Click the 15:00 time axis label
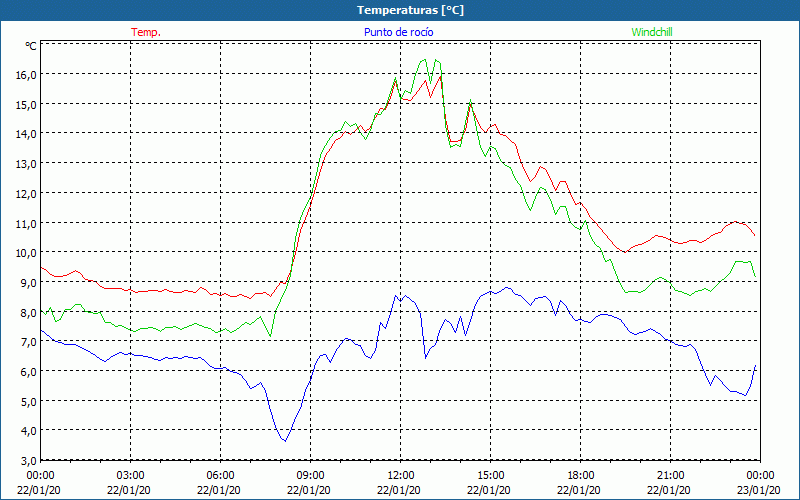 [x=491, y=476]
